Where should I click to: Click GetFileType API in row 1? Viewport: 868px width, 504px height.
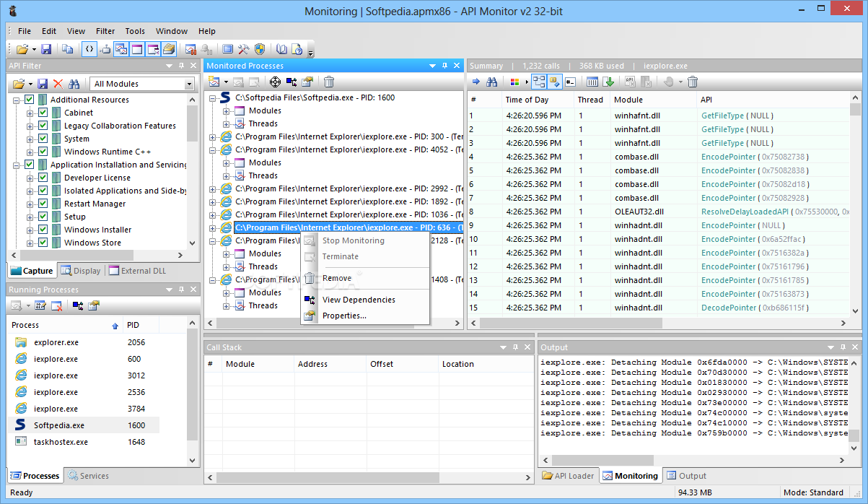click(x=722, y=116)
